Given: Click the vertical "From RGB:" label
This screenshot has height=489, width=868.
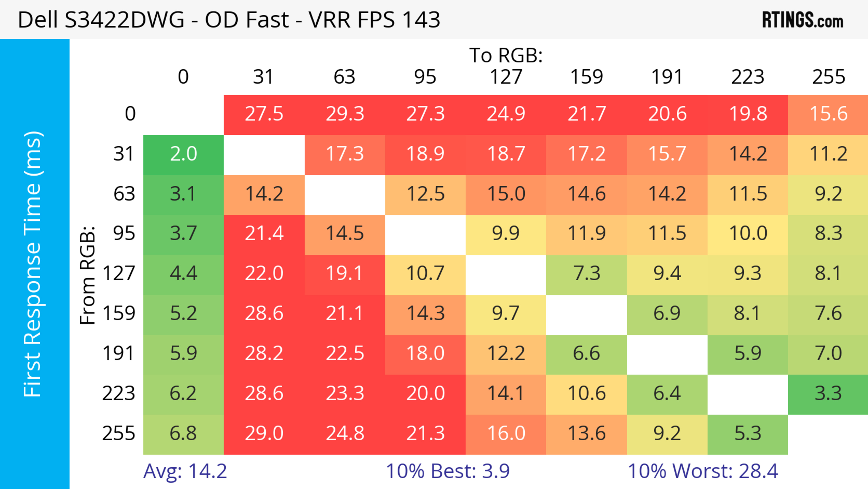Looking at the screenshot, I should coord(87,275).
